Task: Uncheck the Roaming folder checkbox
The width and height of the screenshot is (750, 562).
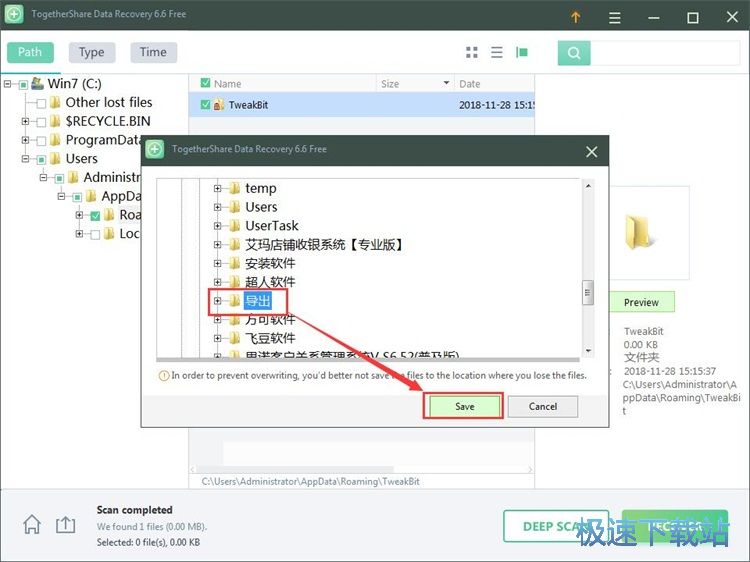Action: tap(95, 216)
